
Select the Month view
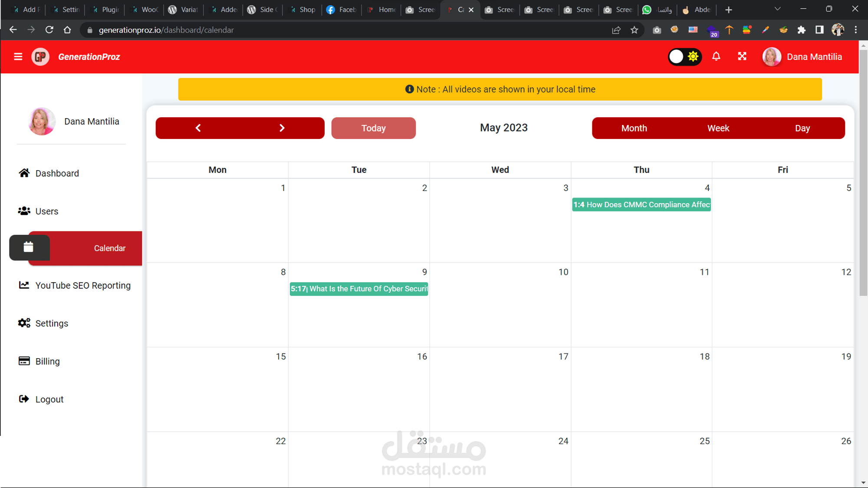pos(634,128)
